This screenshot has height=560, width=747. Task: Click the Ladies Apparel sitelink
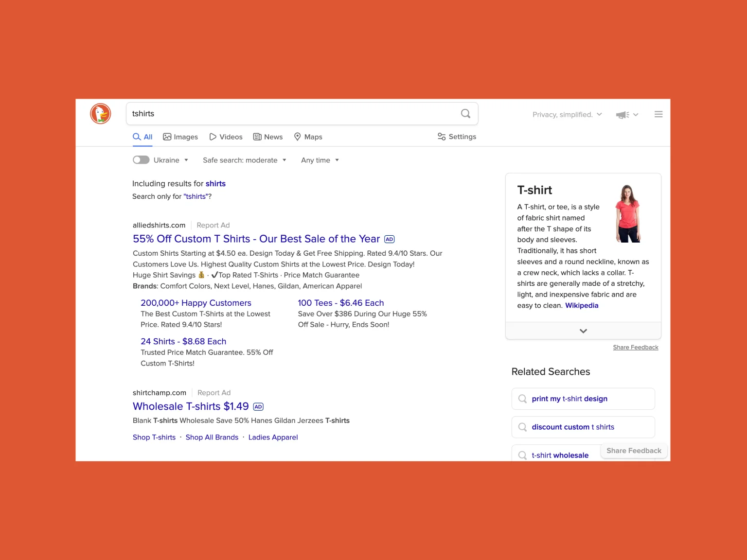point(273,437)
